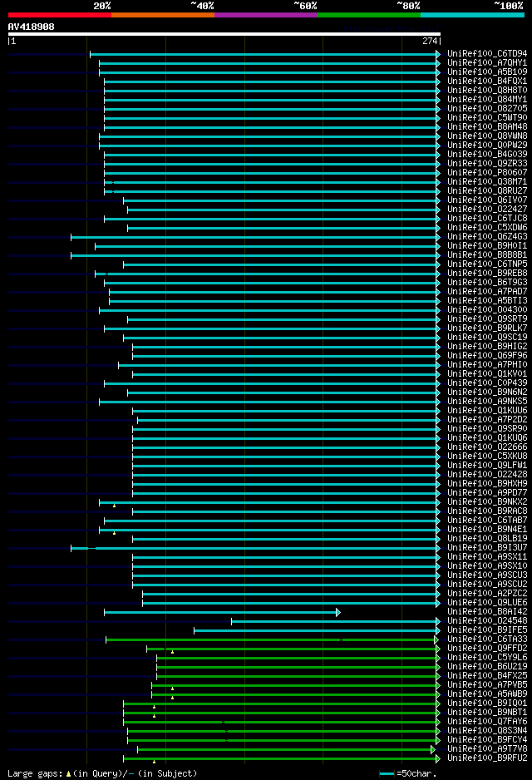532x780 pixels.
Task: Open the UniRef100_B4FQX1 hit label
Action: point(487,81)
